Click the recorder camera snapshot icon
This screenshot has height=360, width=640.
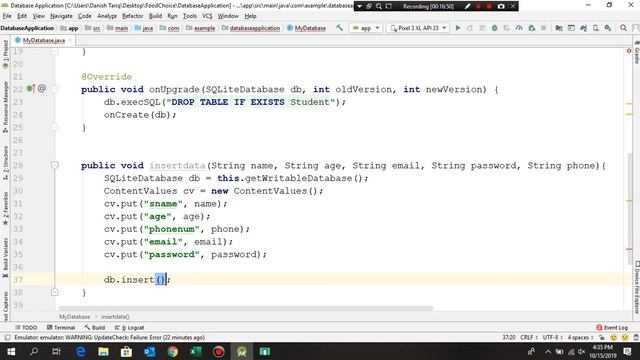[501, 6]
